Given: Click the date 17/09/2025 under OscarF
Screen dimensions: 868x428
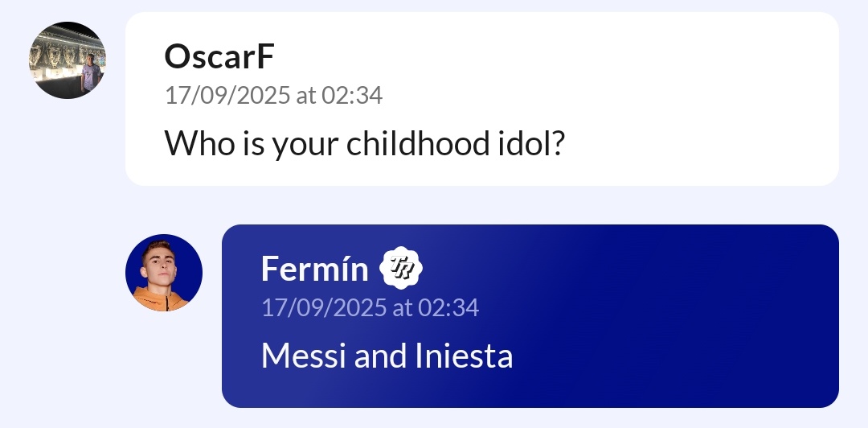Looking at the screenshot, I should pos(227,96).
